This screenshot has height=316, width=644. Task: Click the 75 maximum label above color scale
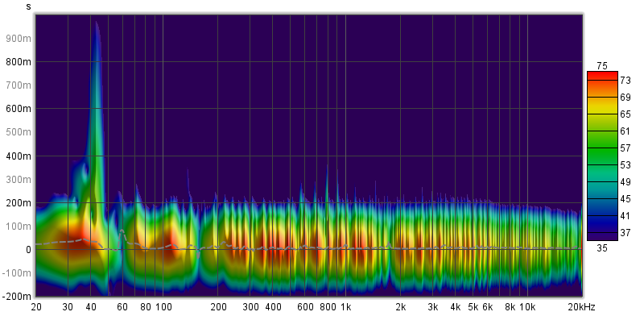pos(602,66)
